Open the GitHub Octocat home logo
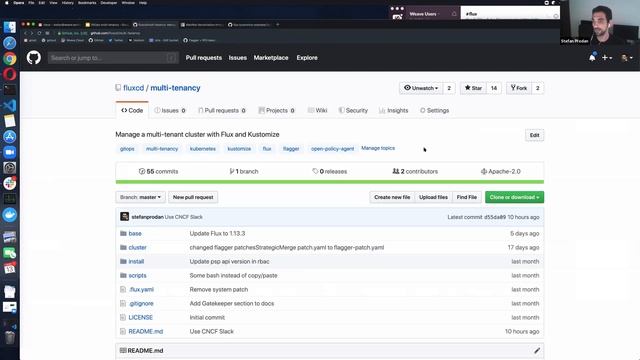The width and height of the screenshot is (640, 360). coord(34,58)
